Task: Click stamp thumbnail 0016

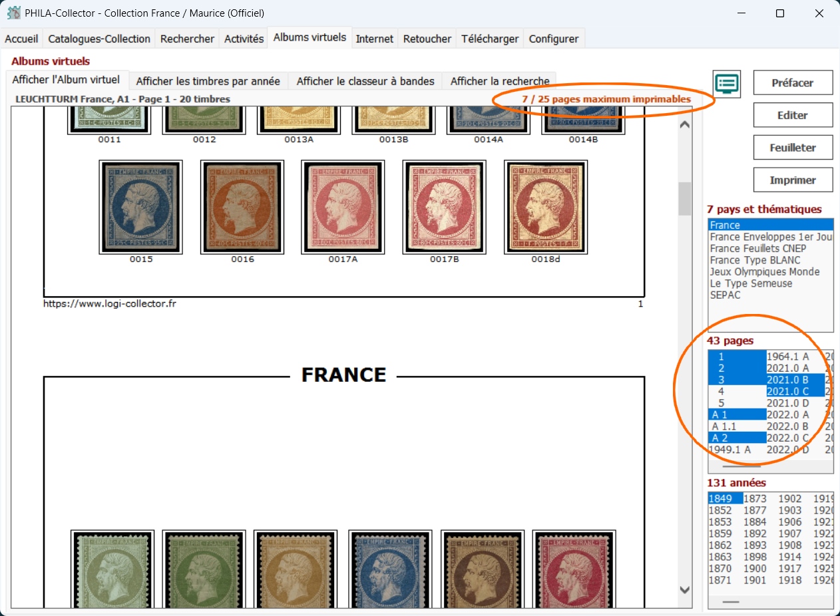Action: 242,207
